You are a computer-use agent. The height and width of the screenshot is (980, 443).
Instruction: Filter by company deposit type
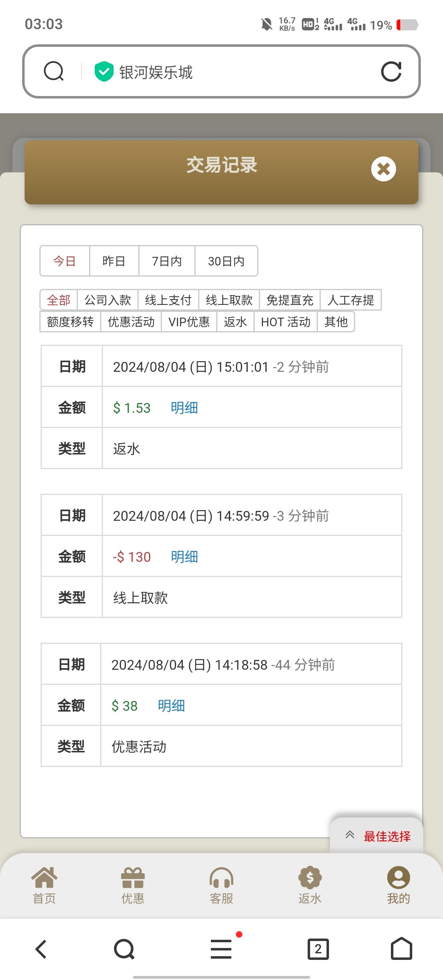(x=107, y=300)
